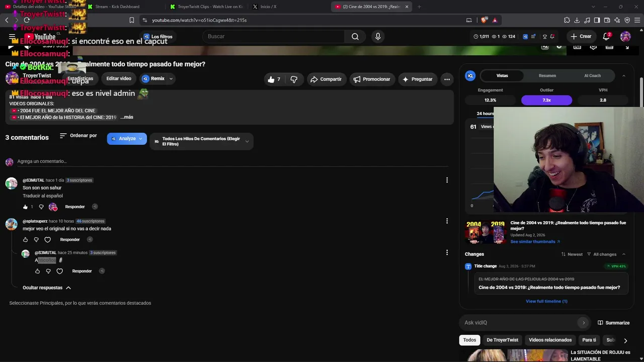Focus the 'Agrega un comentario' field
The width and height of the screenshot is (644, 362).
[x=232, y=161]
